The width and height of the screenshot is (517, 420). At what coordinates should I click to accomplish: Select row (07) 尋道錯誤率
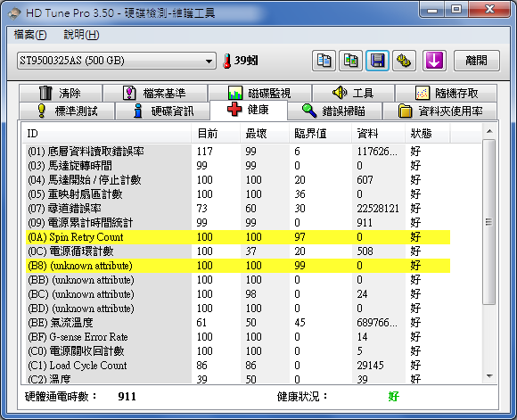[x=238, y=208]
